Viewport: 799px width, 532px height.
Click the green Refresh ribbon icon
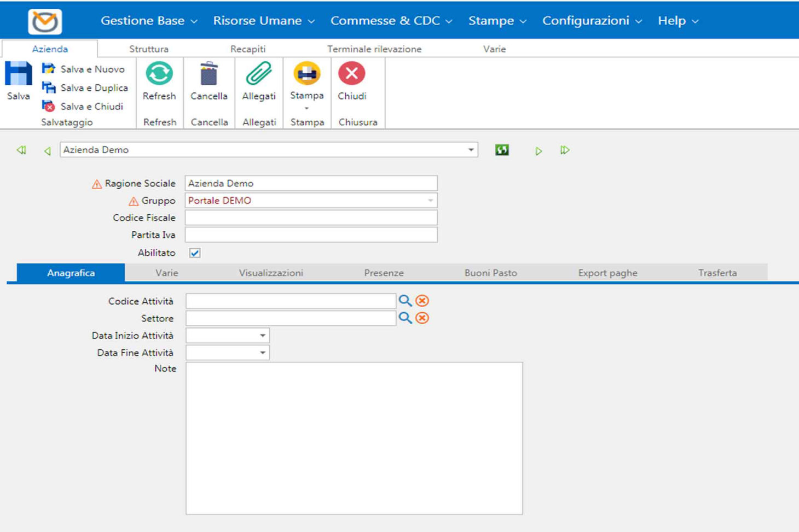pos(159,73)
